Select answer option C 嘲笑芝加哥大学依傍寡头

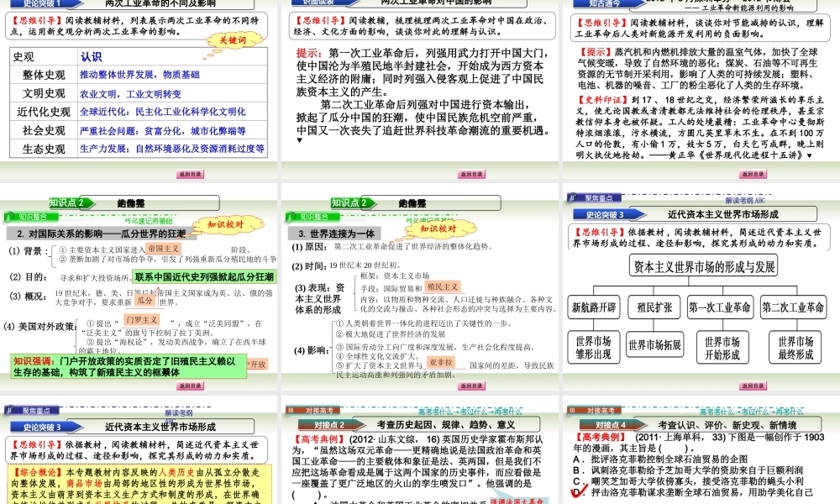688,481
